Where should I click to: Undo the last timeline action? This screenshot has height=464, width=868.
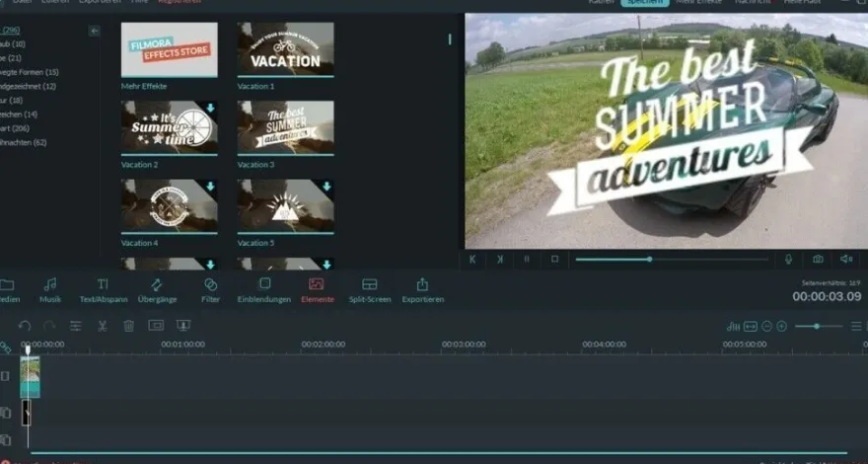[x=25, y=326]
